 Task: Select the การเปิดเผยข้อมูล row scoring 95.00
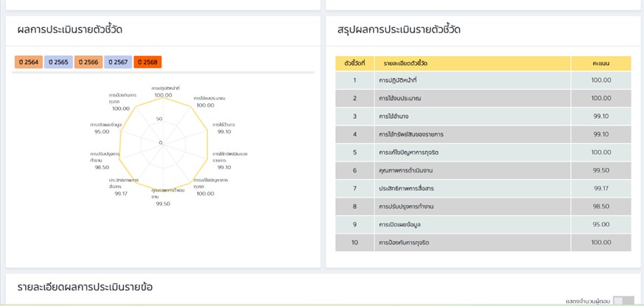tap(483, 225)
